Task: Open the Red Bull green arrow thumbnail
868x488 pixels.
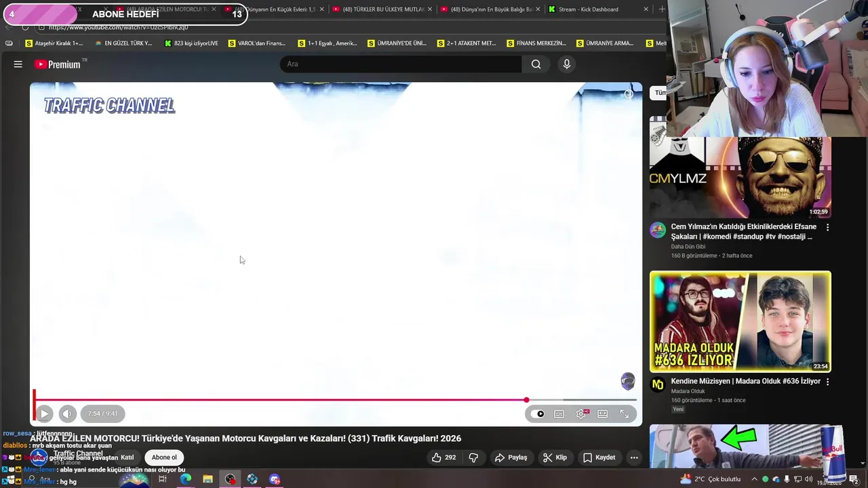Action: pyautogui.click(x=741, y=446)
